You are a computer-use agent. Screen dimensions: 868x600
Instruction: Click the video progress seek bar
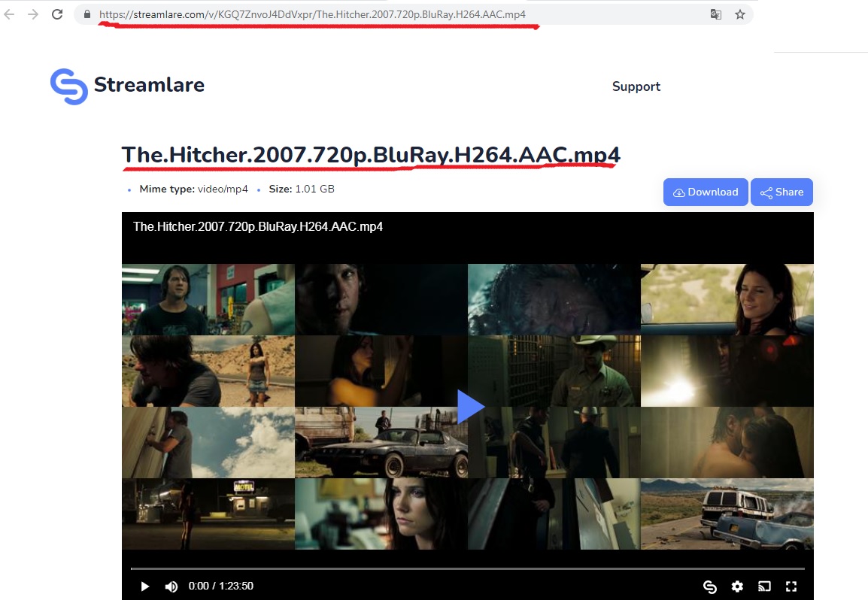[x=467, y=568]
